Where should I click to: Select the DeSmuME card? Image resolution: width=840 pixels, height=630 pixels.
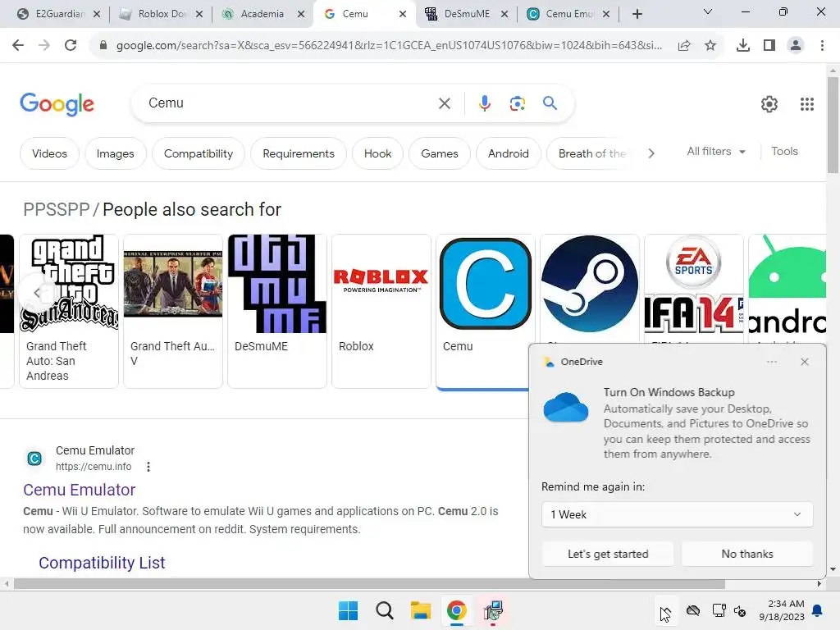277,311
